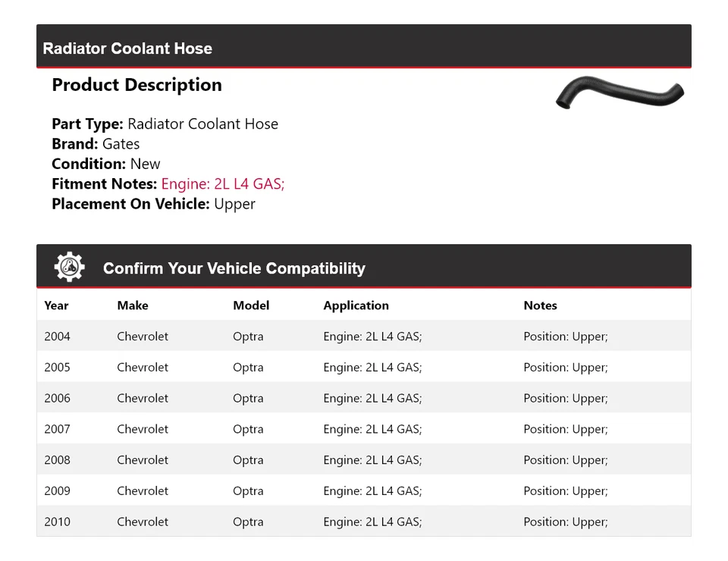Screen dimensions: 728x561
Task: Click the Confirm Your Vehicle Compatibility heading
Action: [234, 268]
